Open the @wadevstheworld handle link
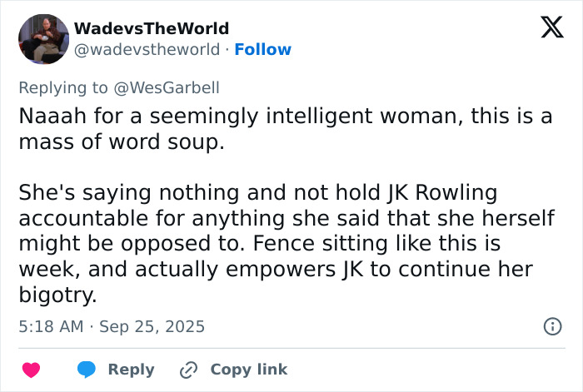 pos(147,50)
